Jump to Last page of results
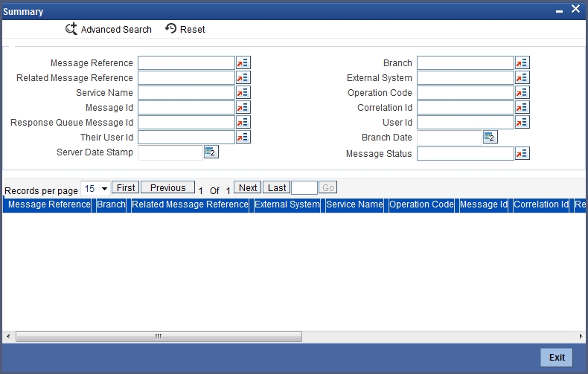This screenshot has height=374, width=588. (x=277, y=187)
